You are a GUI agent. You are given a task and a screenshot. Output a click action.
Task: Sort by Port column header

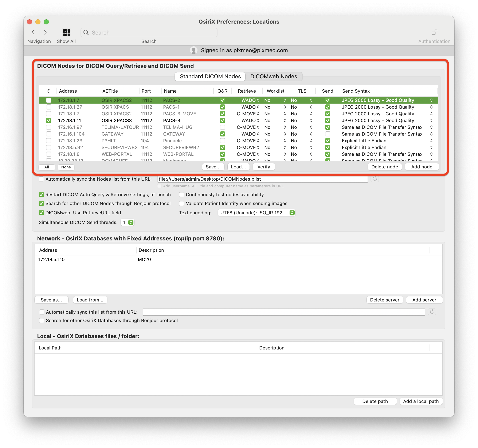(x=150, y=91)
